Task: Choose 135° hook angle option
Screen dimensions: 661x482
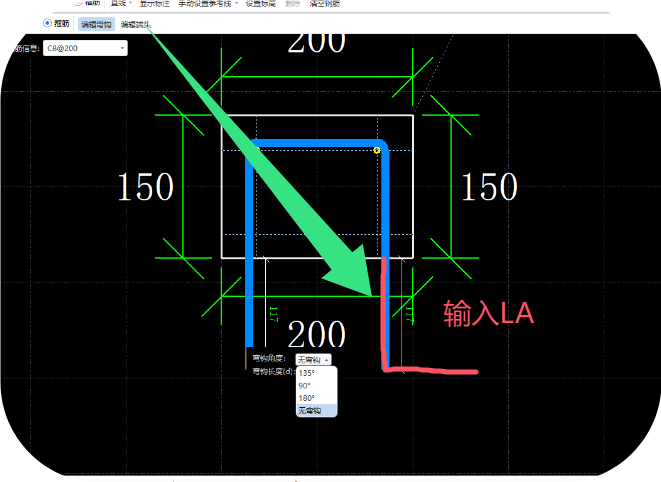Action: click(317, 373)
